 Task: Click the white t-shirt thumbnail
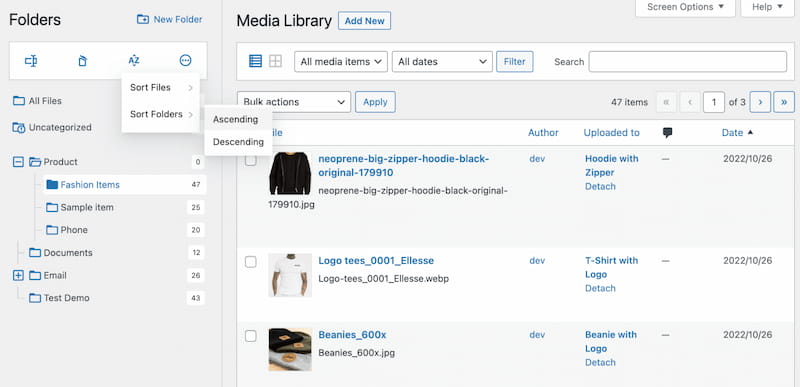tap(290, 275)
